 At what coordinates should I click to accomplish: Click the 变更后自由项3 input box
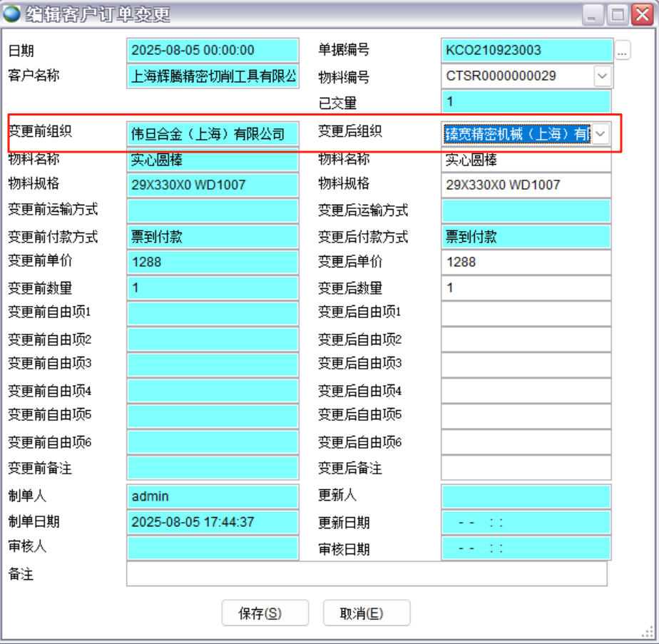pyautogui.click(x=526, y=365)
